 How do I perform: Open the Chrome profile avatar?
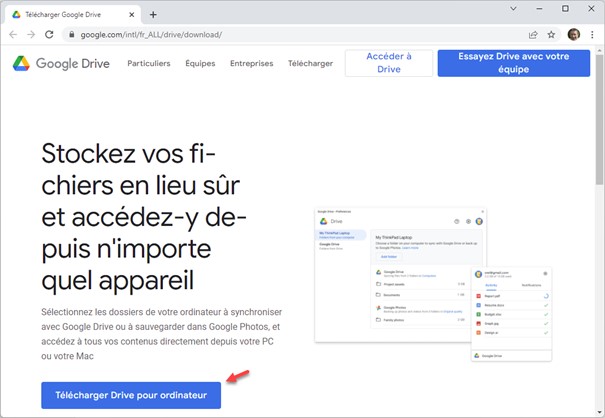pos(574,34)
